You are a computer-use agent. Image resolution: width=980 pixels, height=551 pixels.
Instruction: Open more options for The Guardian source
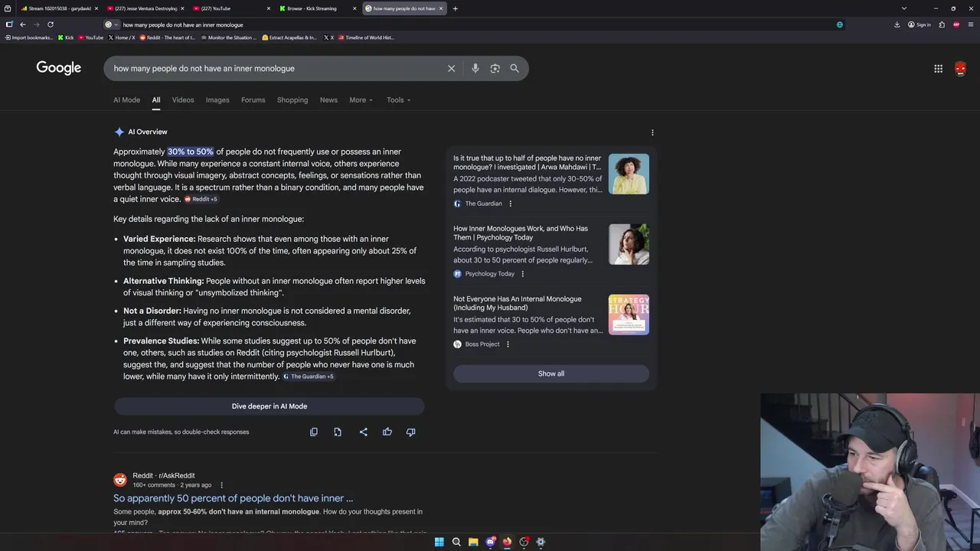(510, 204)
